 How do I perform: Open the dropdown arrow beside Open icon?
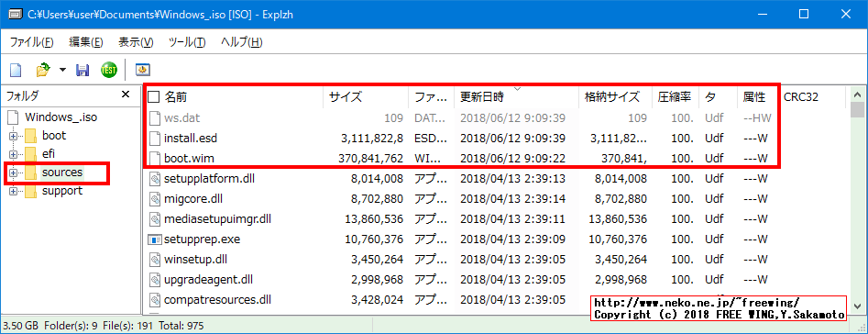pos(62,70)
